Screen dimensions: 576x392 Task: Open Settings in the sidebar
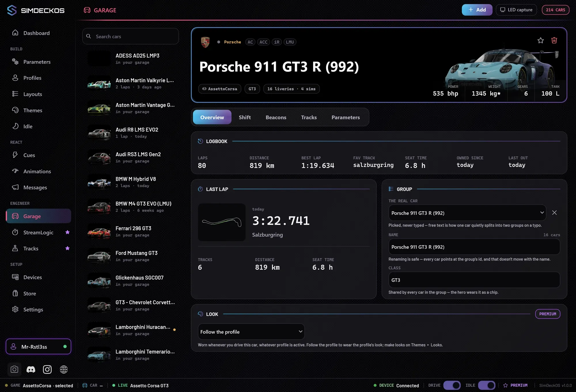coord(38,309)
